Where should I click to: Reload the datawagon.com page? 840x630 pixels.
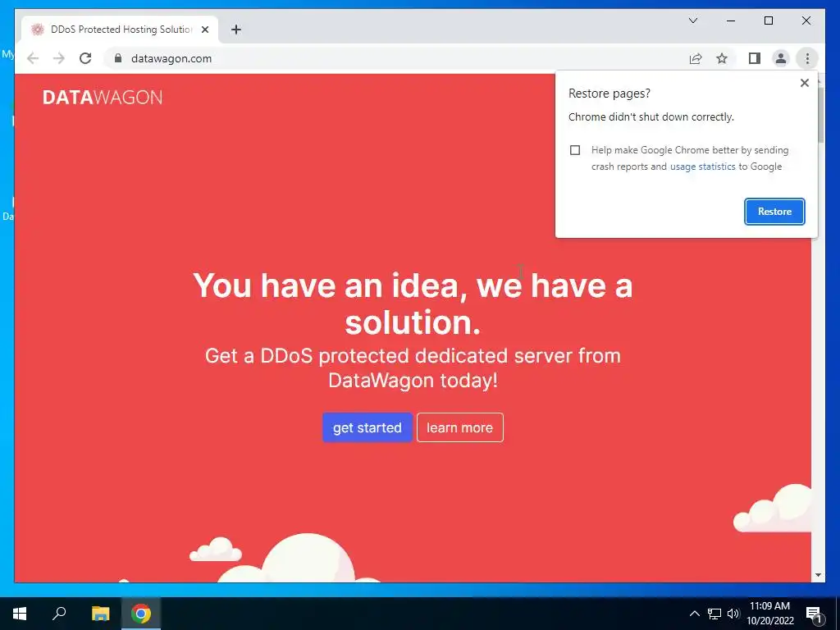[85, 58]
